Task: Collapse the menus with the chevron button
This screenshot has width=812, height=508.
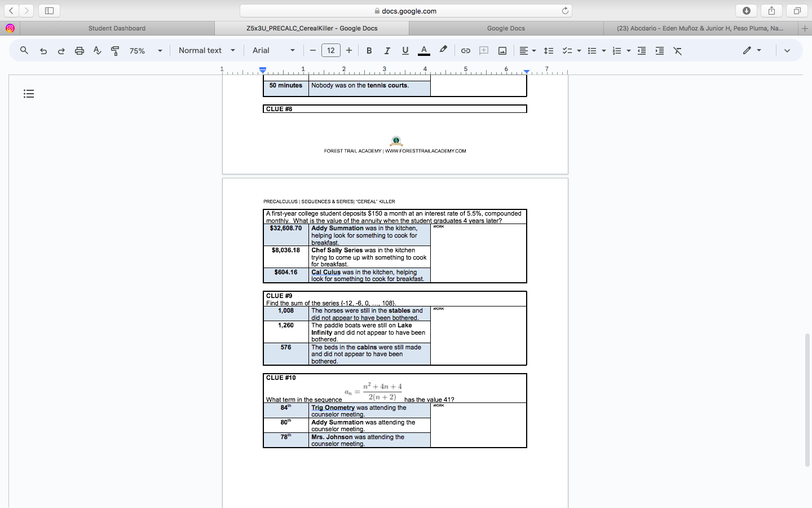Action: pos(787,51)
